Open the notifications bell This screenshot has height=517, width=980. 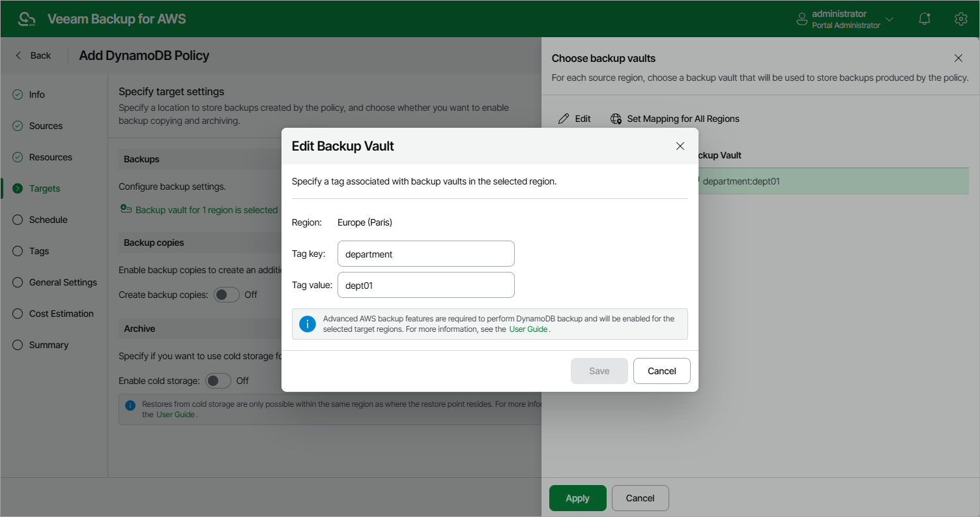click(925, 19)
